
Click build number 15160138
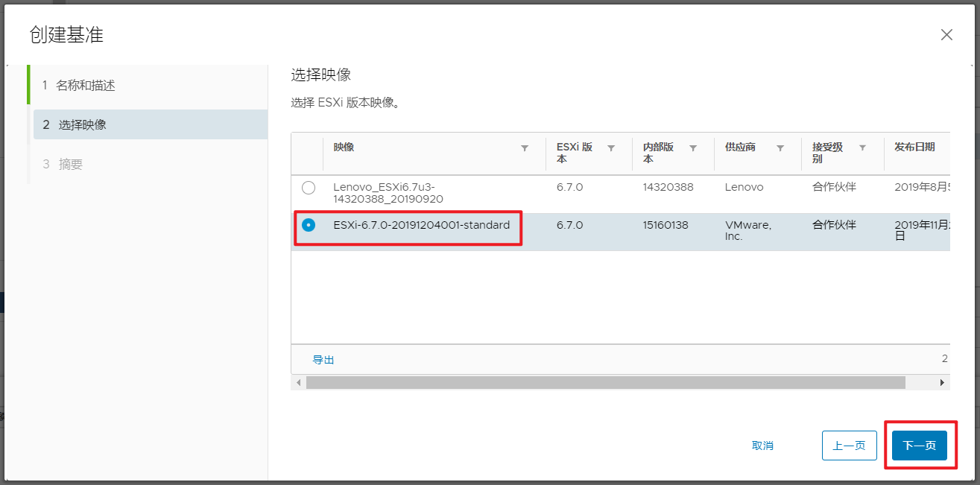click(666, 224)
